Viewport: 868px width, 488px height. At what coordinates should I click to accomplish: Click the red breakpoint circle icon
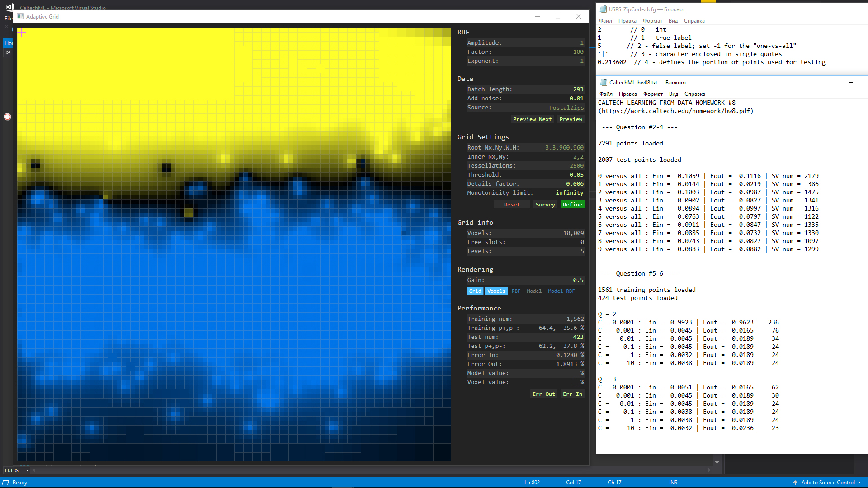point(8,117)
